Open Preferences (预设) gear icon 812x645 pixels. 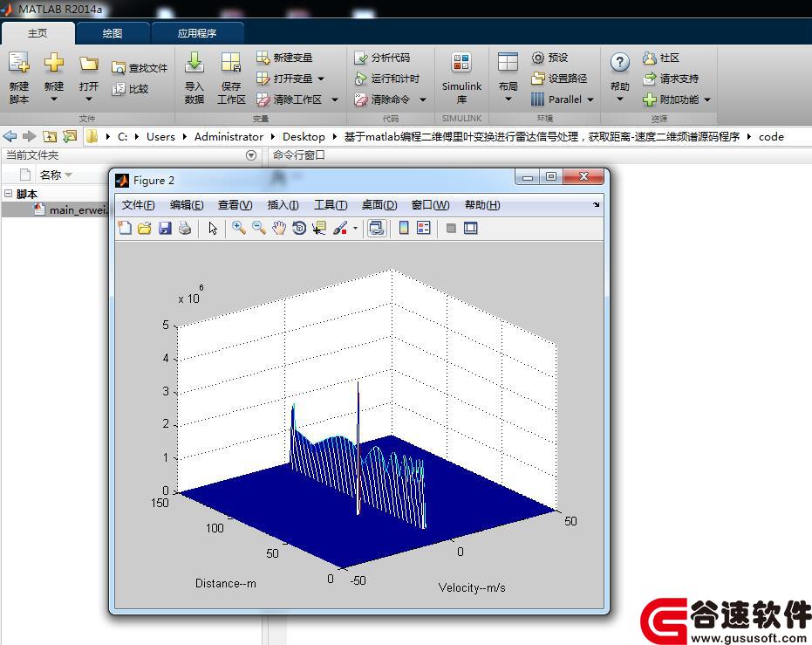(x=538, y=58)
